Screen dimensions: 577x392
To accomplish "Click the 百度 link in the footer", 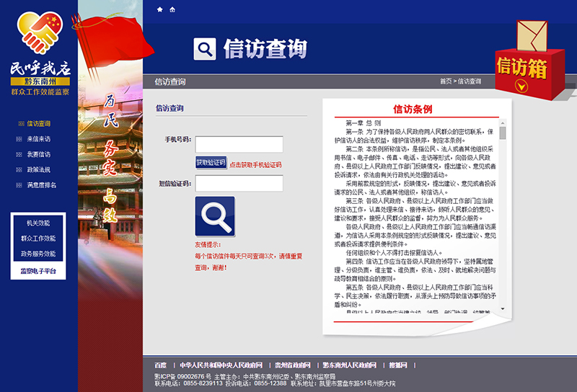I will coord(160,365).
